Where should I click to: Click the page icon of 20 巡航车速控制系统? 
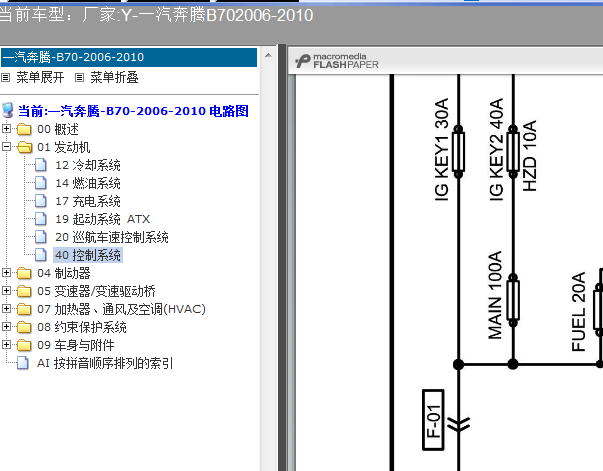[x=41, y=237]
